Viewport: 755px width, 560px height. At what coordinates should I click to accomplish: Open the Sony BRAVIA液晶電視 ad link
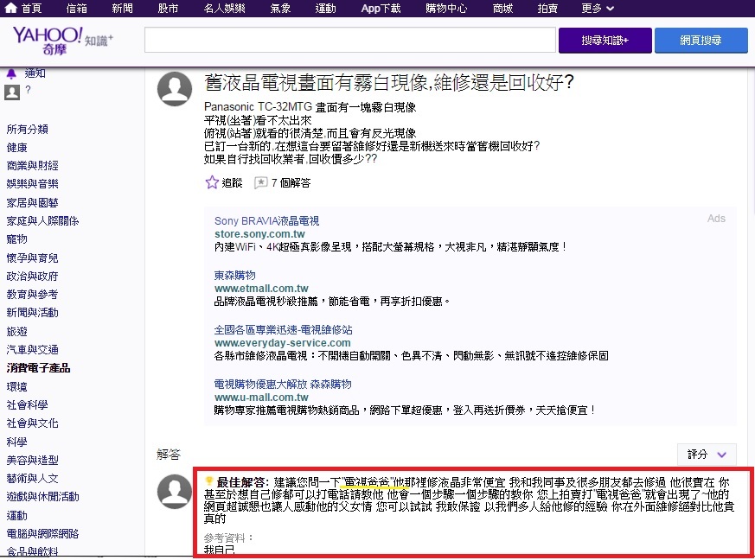point(266,221)
